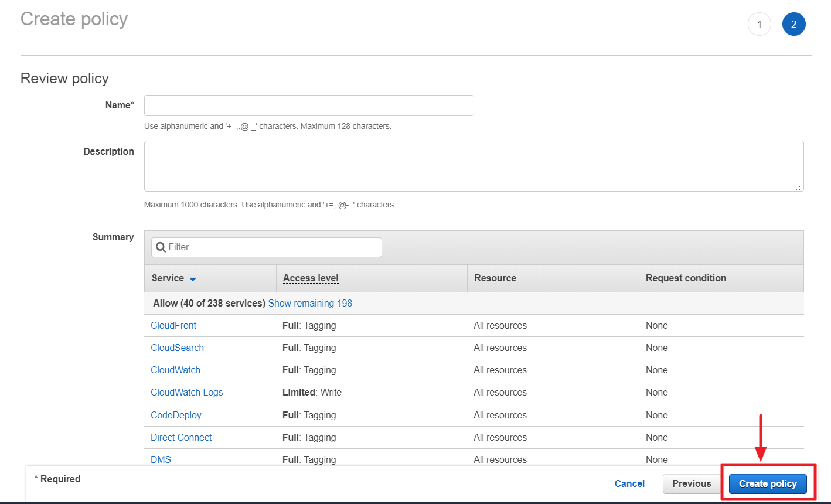Open the CloudFront service link
Viewport: 831px width, 504px height.
[173, 326]
